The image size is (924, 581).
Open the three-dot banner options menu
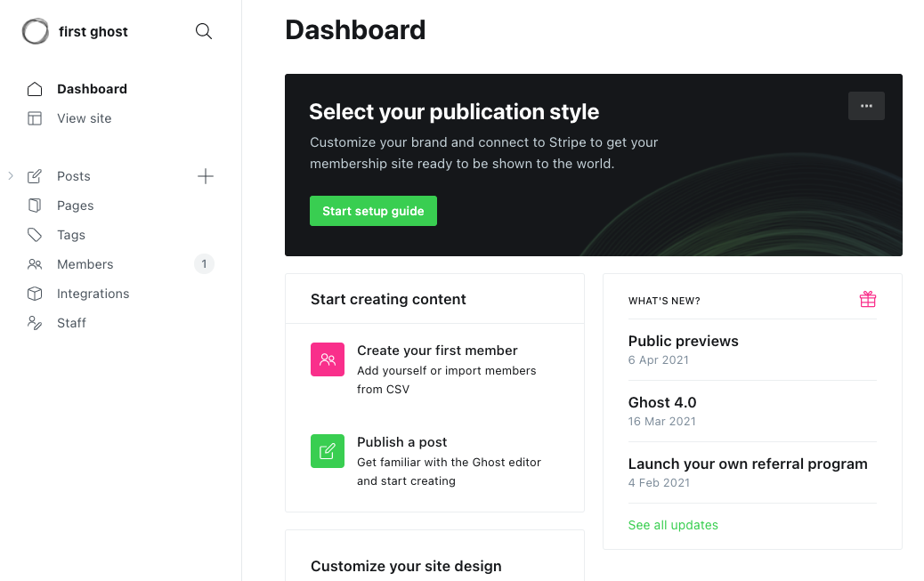[x=866, y=106]
